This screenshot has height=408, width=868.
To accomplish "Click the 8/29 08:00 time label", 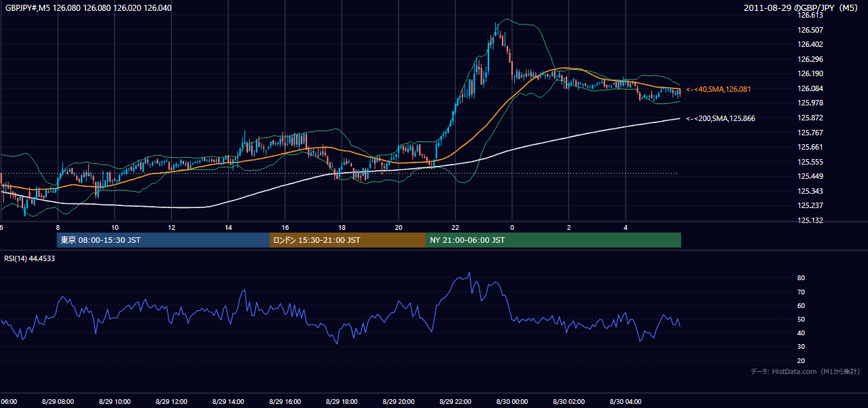I will point(58,402).
